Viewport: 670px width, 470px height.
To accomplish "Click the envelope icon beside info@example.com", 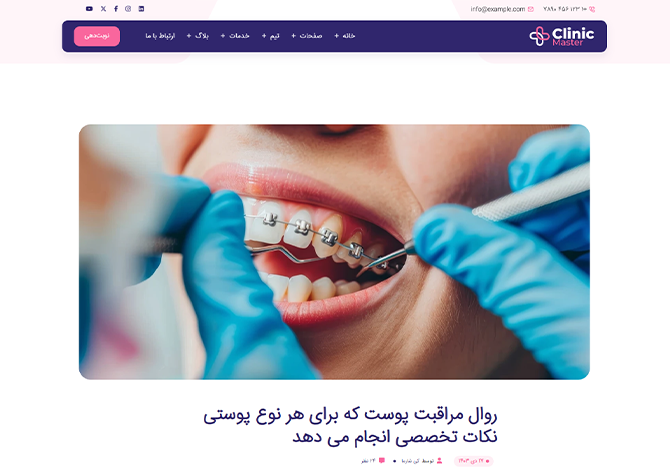I will point(531,9).
